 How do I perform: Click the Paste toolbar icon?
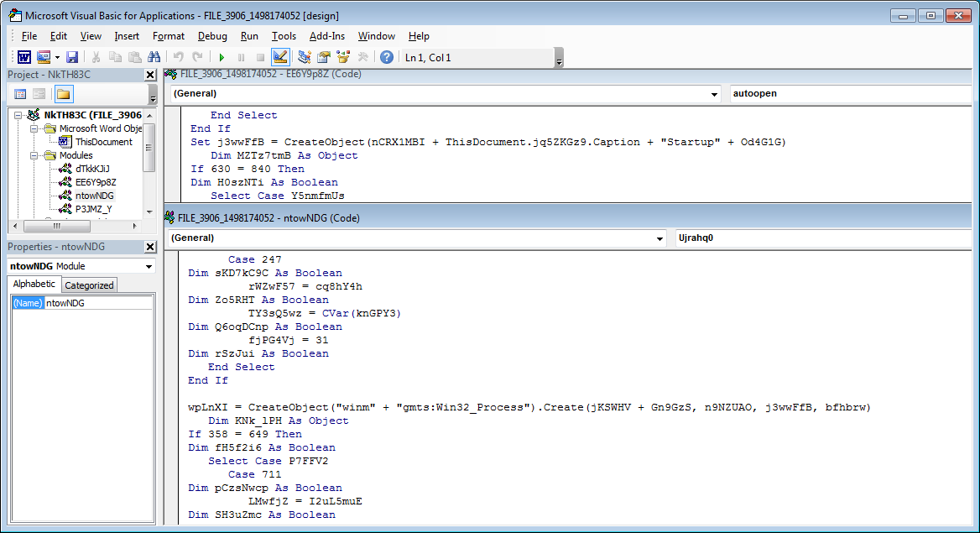coord(134,58)
